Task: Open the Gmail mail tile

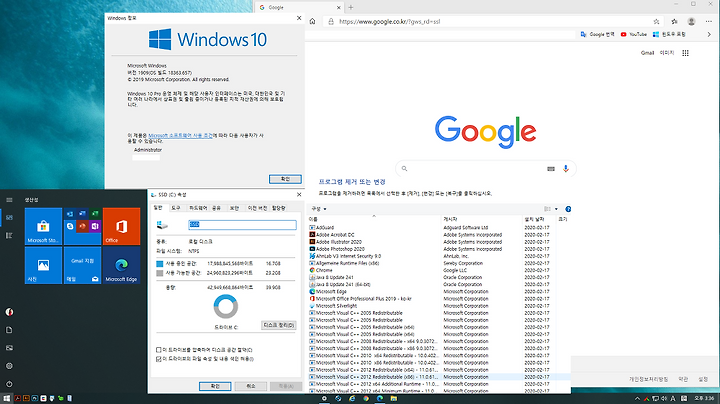Action: coord(82,265)
